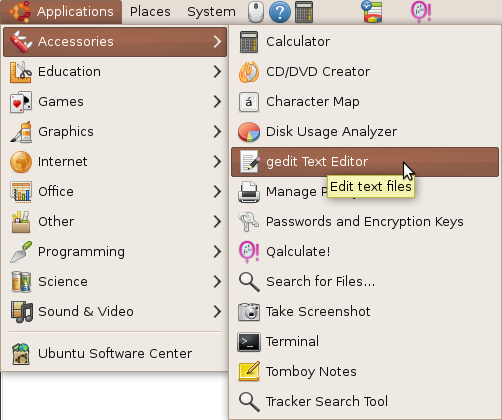Click the Tomboy Notes yellow note icon
The width and height of the screenshot is (502, 420).
[x=249, y=371]
